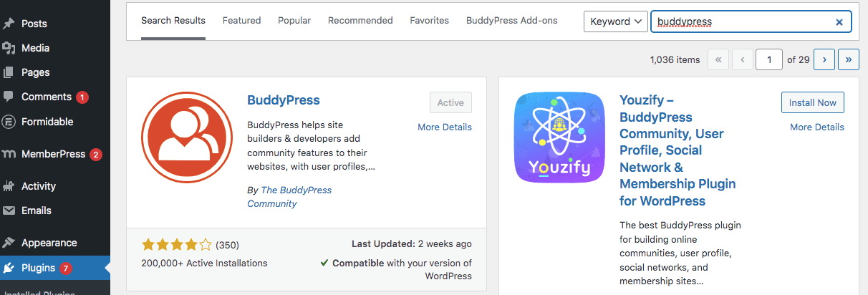Click the Emails envelope icon
Image resolution: width=868 pixels, height=295 pixels.
click(x=9, y=211)
